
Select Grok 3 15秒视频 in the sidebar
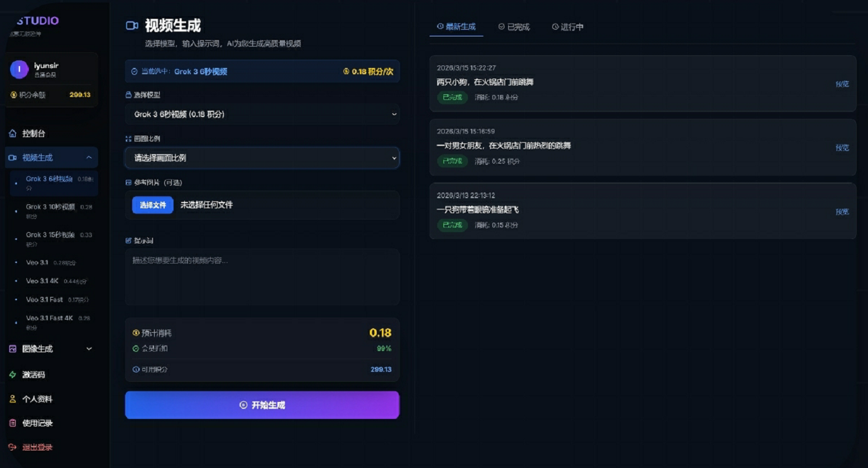pos(55,238)
